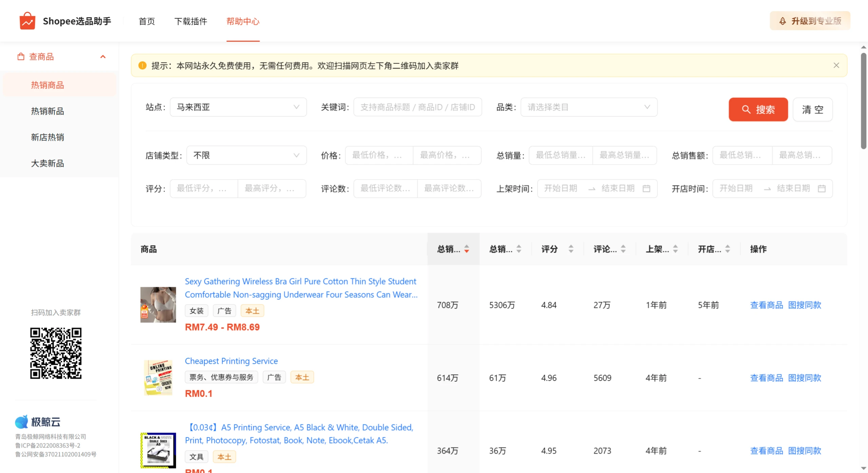Open the calendar picker for 开店时间 end date
Viewport: 868px width, 473px height.
pos(822,189)
